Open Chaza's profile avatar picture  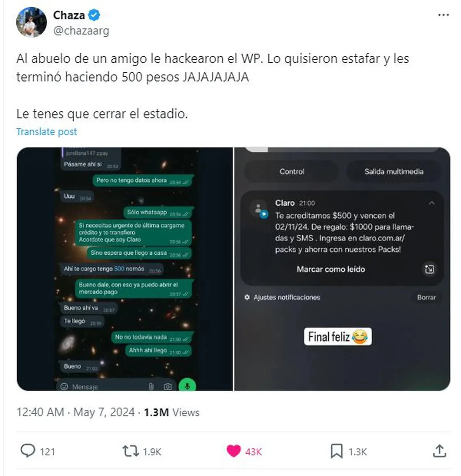tap(31, 22)
